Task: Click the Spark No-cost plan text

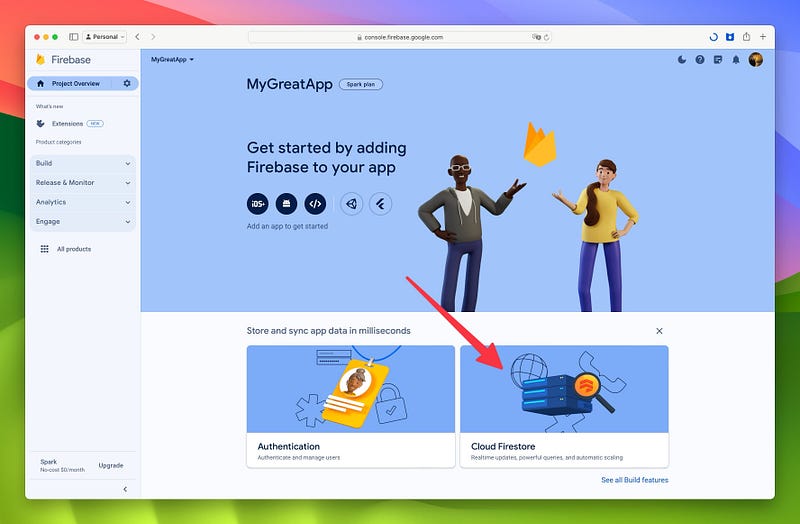Action: click(62, 465)
